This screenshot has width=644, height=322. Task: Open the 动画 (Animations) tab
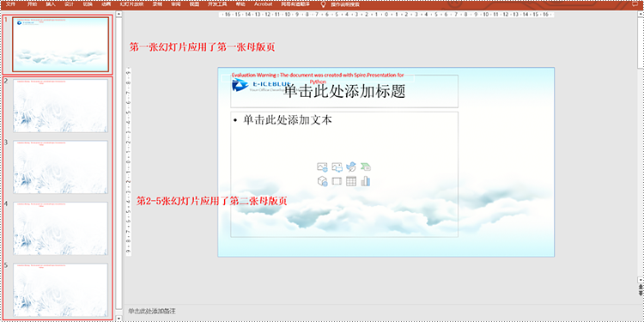106,4
